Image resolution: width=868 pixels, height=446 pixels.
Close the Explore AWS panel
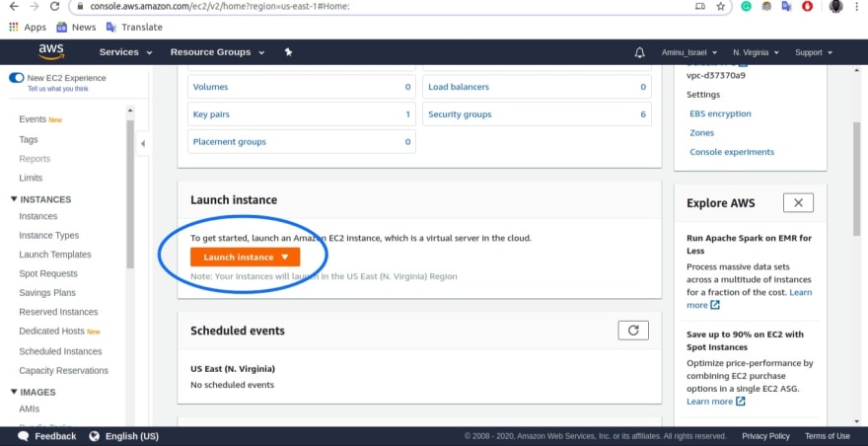(x=798, y=203)
